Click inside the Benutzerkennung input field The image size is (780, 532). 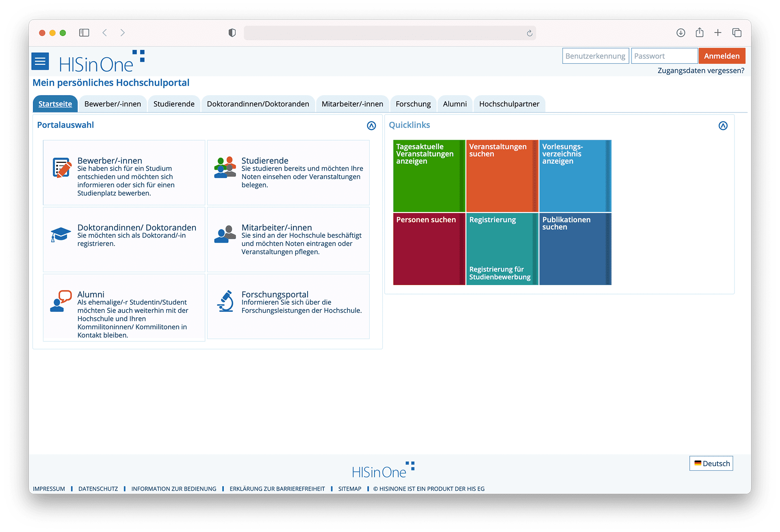pos(596,56)
